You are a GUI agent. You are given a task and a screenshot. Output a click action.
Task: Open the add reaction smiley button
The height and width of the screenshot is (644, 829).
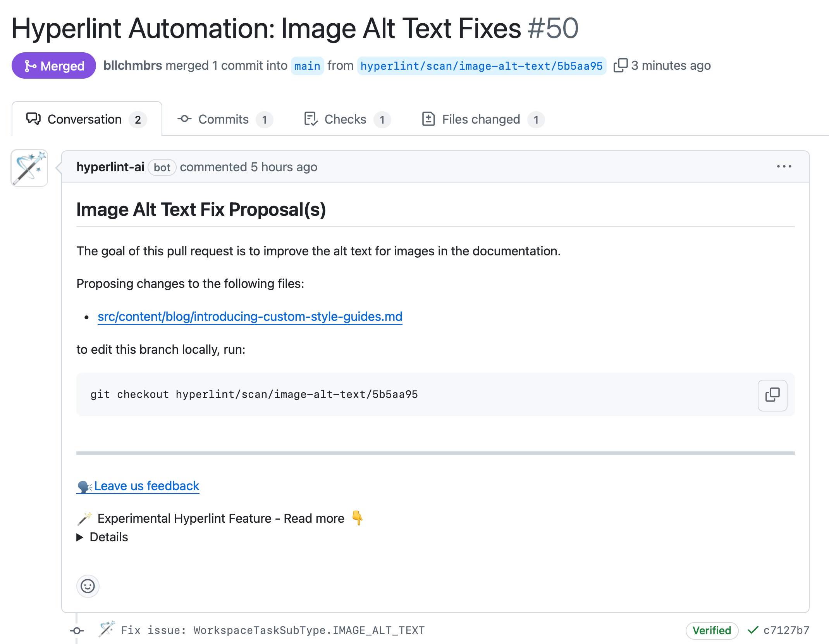click(x=88, y=586)
